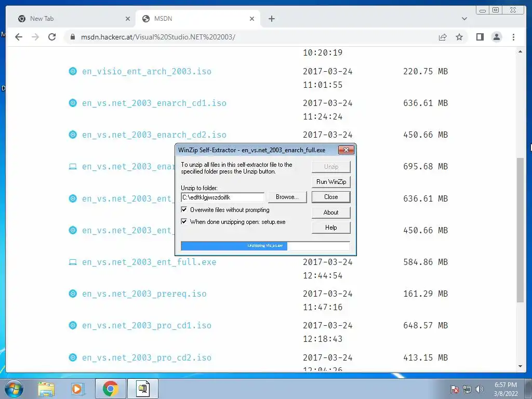
Task: Click the address bar URL
Action: point(158,37)
